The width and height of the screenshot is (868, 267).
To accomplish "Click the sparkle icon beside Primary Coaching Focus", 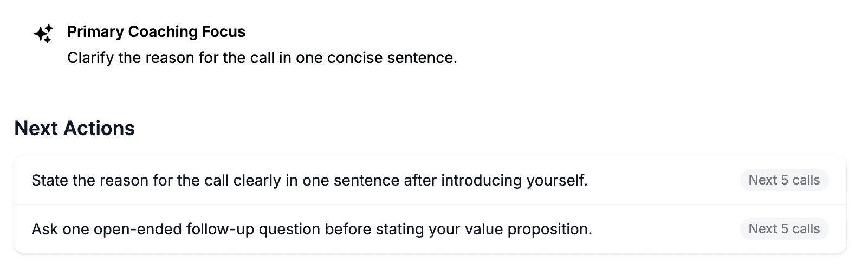I will coord(43,34).
